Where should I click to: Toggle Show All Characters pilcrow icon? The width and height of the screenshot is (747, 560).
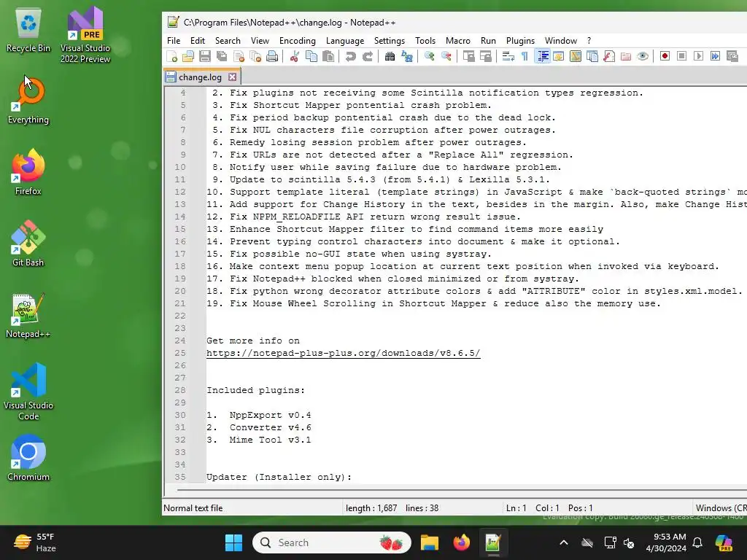525,57
